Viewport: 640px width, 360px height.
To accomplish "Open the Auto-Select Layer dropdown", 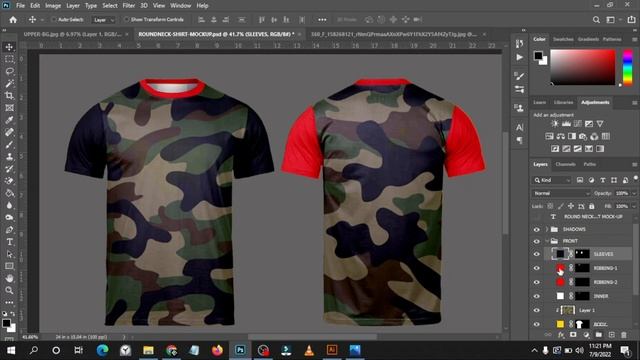I will pyautogui.click(x=103, y=20).
